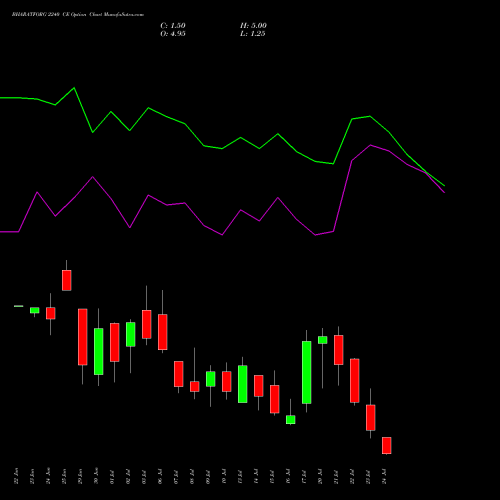Select the red candlestick for 25 Jun

point(67,280)
